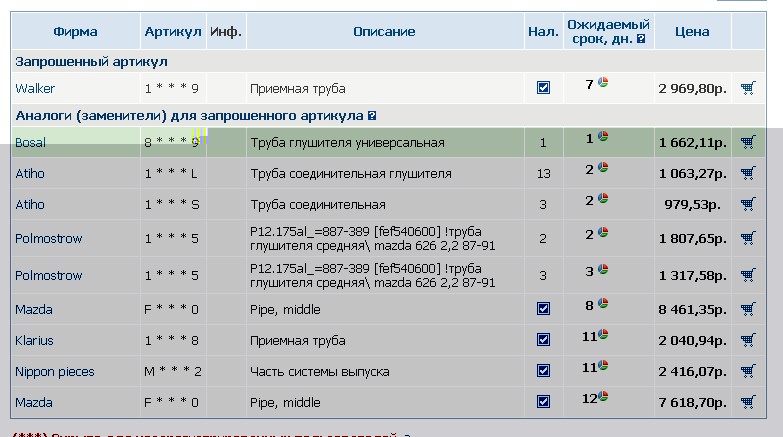Open the Walker brand link

[35, 88]
